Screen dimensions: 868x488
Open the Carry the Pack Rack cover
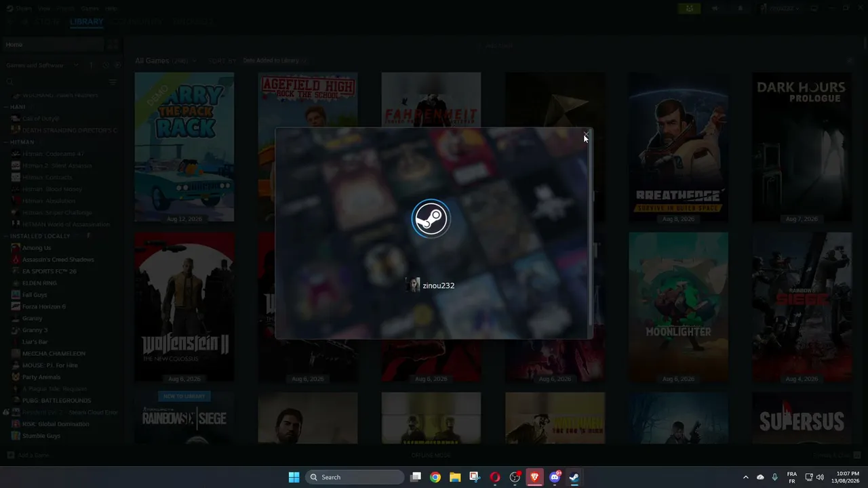tap(184, 147)
